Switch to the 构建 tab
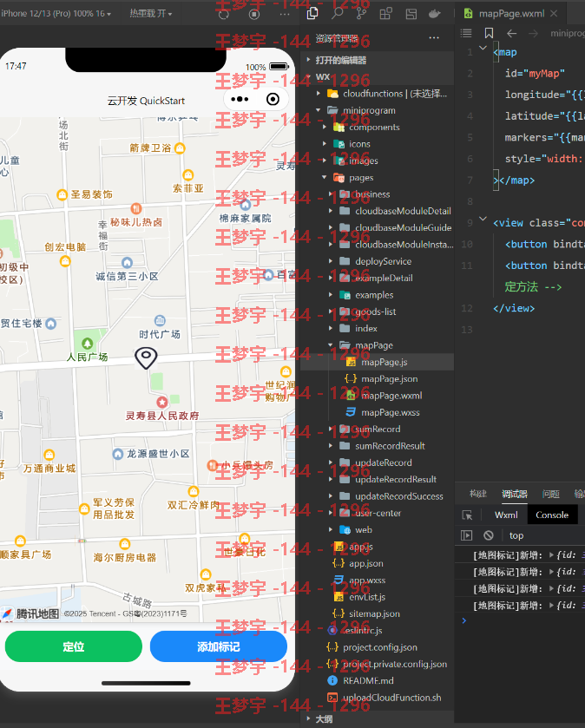Image resolution: width=585 pixels, height=728 pixels. (477, 494)
